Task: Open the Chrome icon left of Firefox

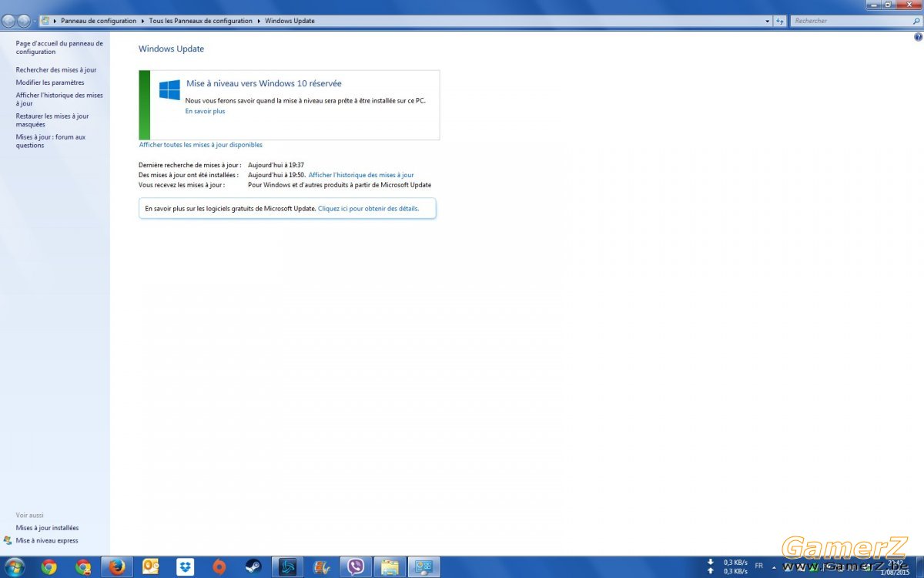Action: tap(83, 567)
